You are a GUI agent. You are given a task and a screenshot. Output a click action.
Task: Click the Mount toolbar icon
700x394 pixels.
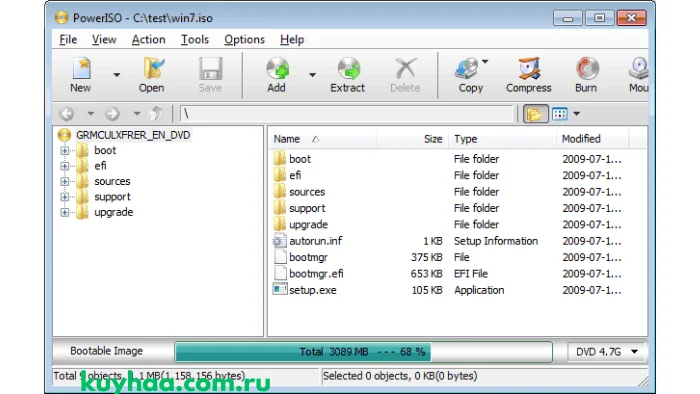(x=638, y=74)
